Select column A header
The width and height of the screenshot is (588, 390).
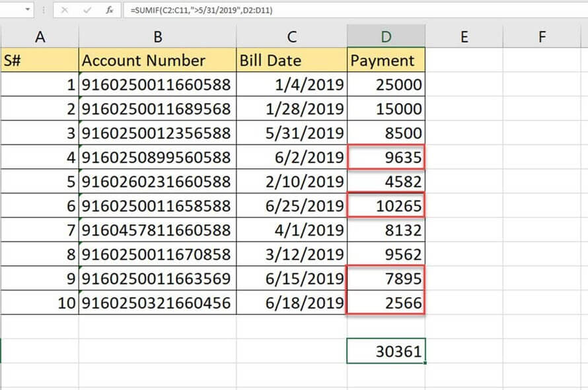click(x=40, y=37)
